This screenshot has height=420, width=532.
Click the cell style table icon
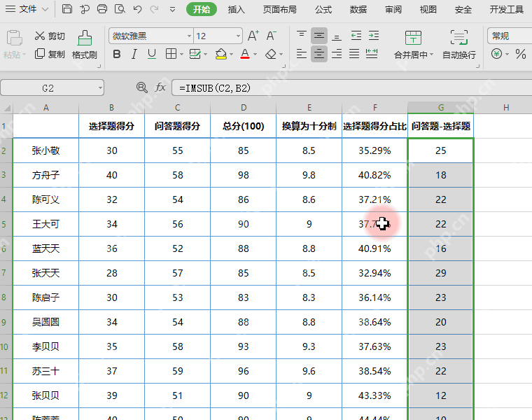coord(195,54)
